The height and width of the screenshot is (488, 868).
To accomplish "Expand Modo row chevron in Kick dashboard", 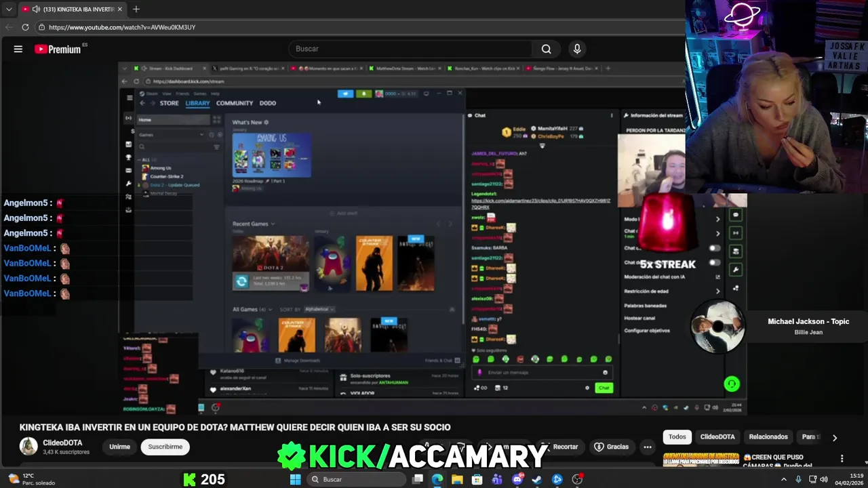I will coord(717,219).
